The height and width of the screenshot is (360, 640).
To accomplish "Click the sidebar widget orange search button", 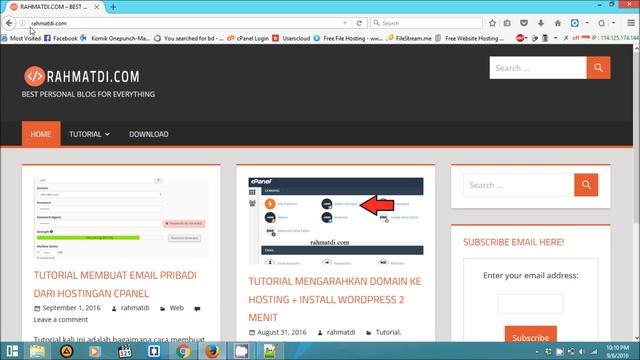I will coord(586,185).
